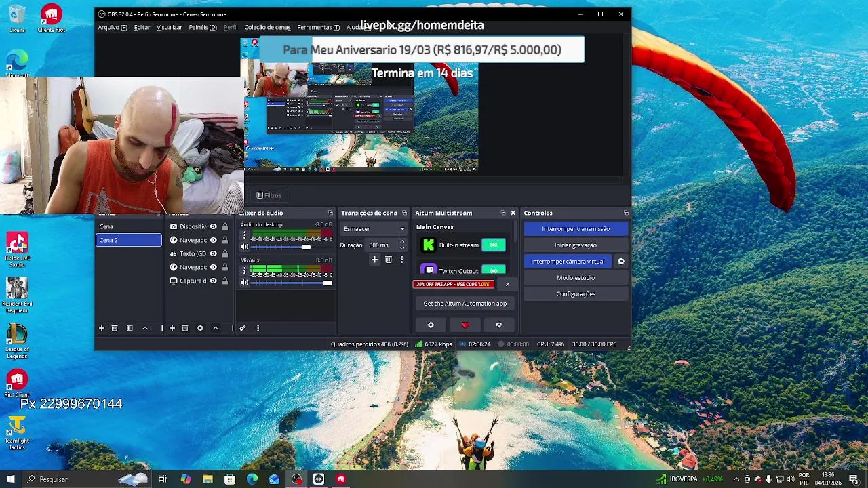Dismiss the 30% OFF promo banner

coord(507,285)
